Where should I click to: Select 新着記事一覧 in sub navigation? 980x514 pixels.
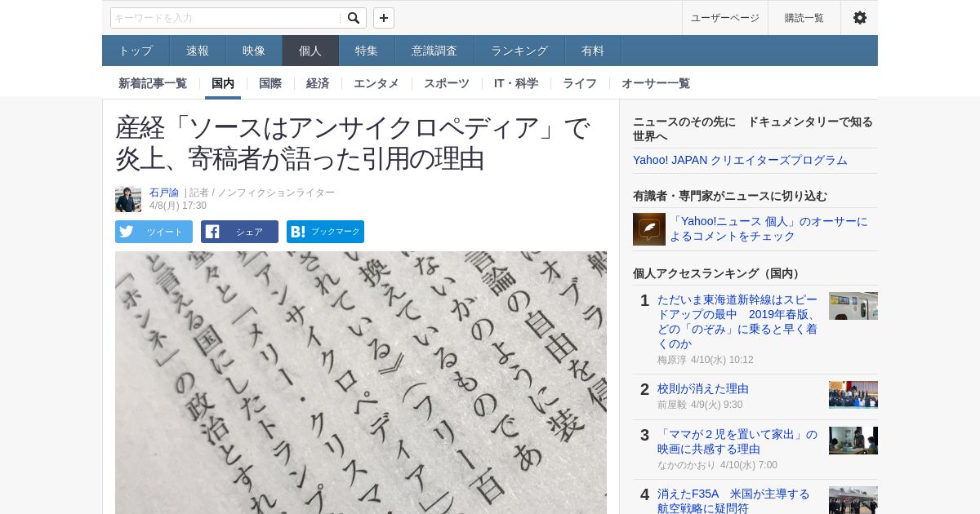pos(153,83)
